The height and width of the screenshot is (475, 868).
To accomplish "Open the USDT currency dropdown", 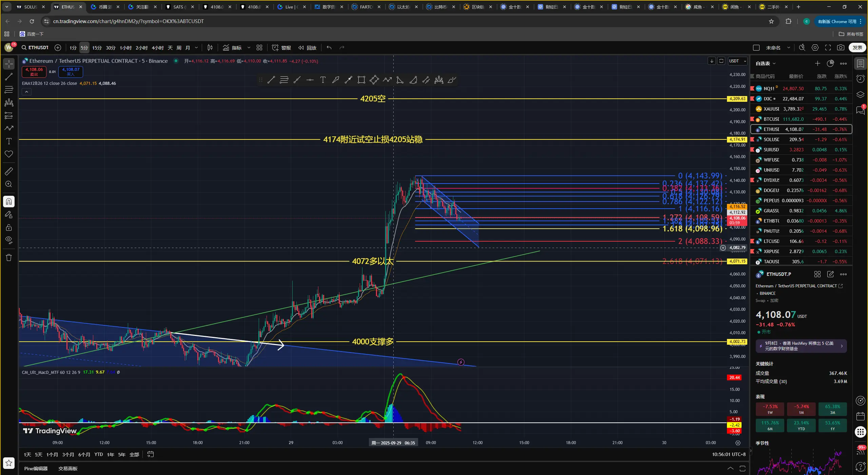I will click(x=738, y=61).
